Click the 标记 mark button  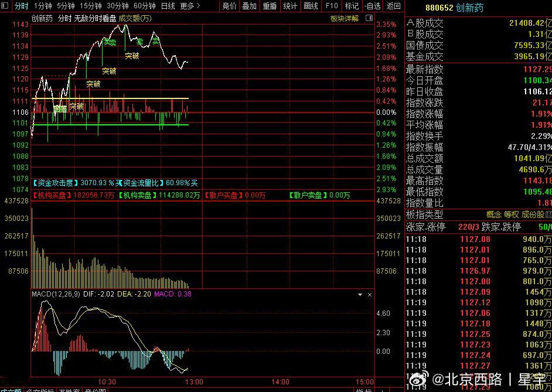tap(352, 6)
